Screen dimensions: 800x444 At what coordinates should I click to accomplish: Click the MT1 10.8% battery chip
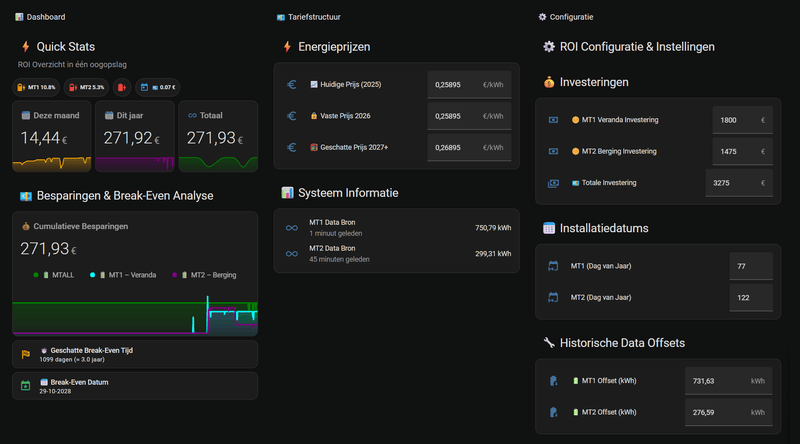point(36,88)
